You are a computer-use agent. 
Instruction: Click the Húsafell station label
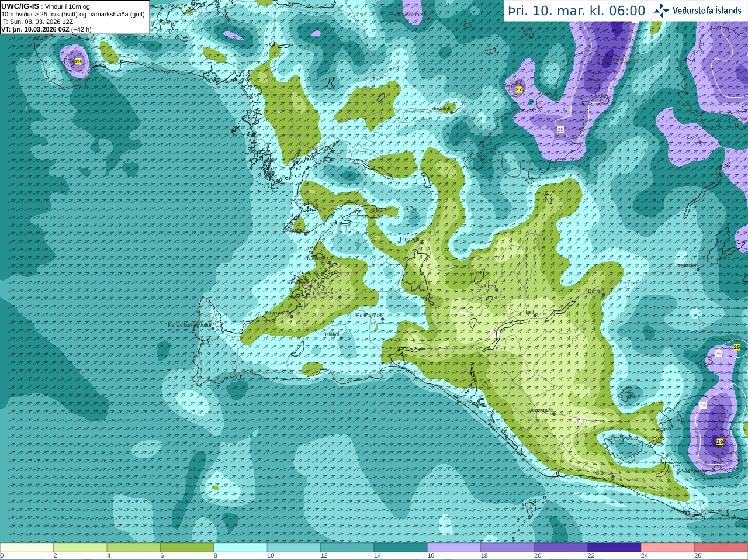point(441,109)
